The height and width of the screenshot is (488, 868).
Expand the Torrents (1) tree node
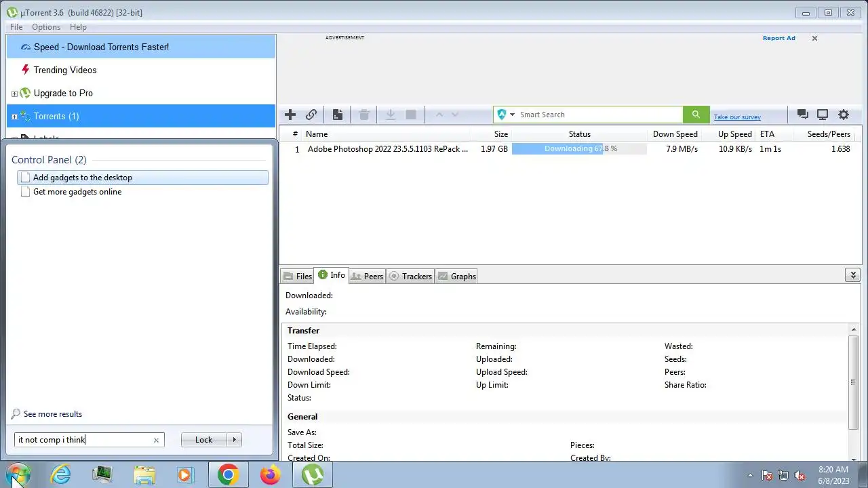14,117
